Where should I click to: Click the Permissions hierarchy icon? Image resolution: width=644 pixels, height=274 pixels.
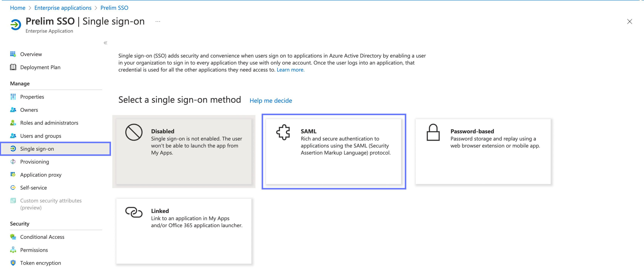coord(13,250)
